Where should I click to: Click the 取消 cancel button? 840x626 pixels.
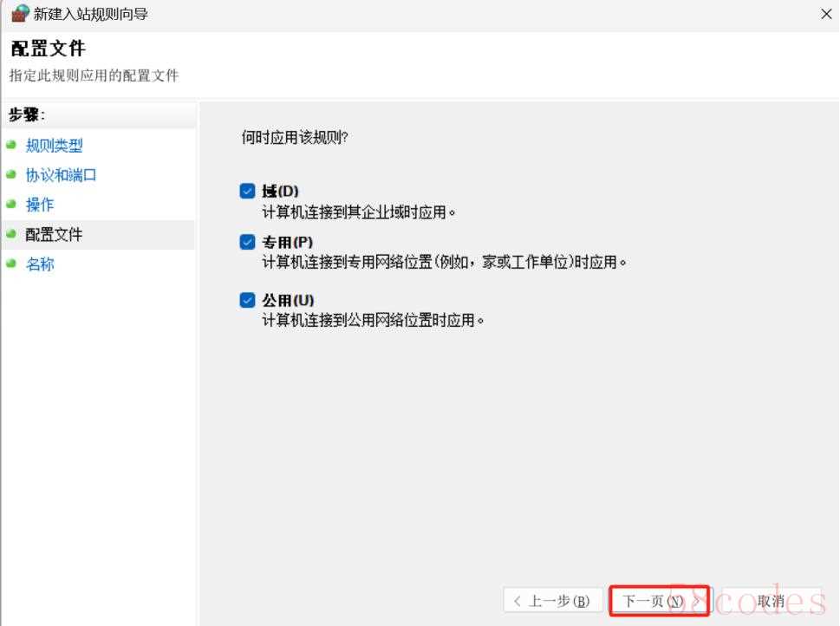pyautogui.click(x=771, y=601)
